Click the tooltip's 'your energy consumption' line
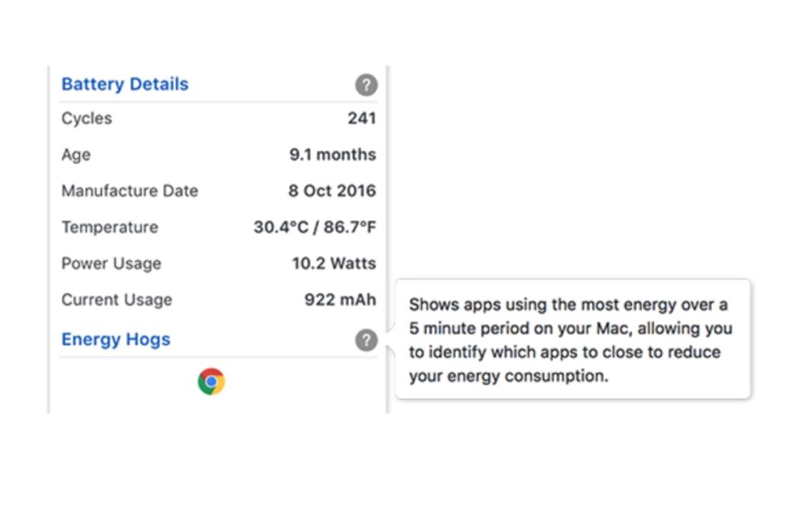Viewport: 797px width, 532px height. [x=507, y=376]
